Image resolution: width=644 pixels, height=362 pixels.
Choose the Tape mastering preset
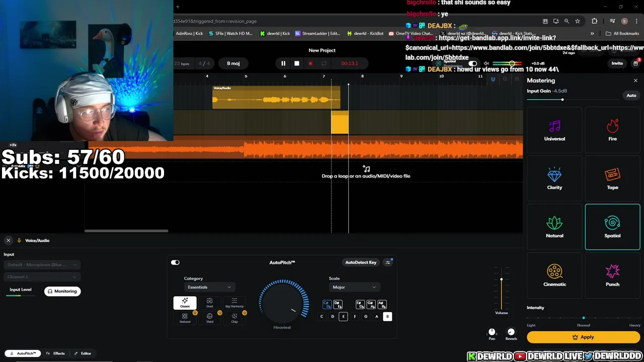pos(612,178)
